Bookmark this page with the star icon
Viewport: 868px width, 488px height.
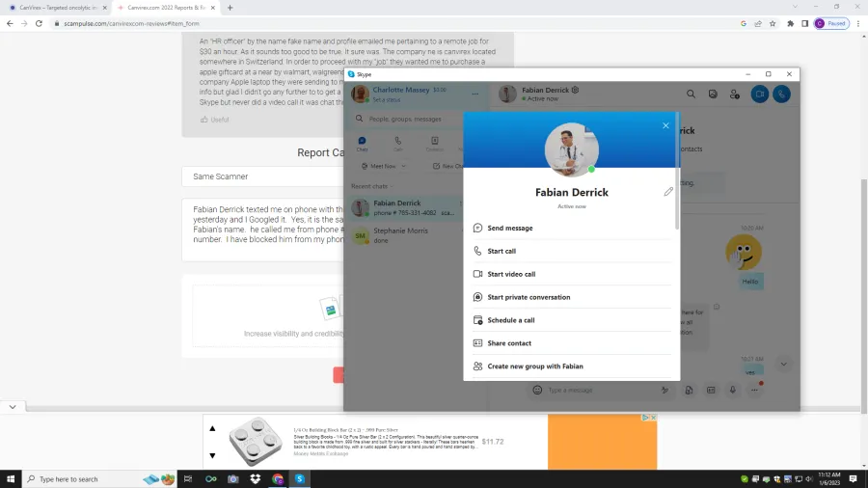773,23
